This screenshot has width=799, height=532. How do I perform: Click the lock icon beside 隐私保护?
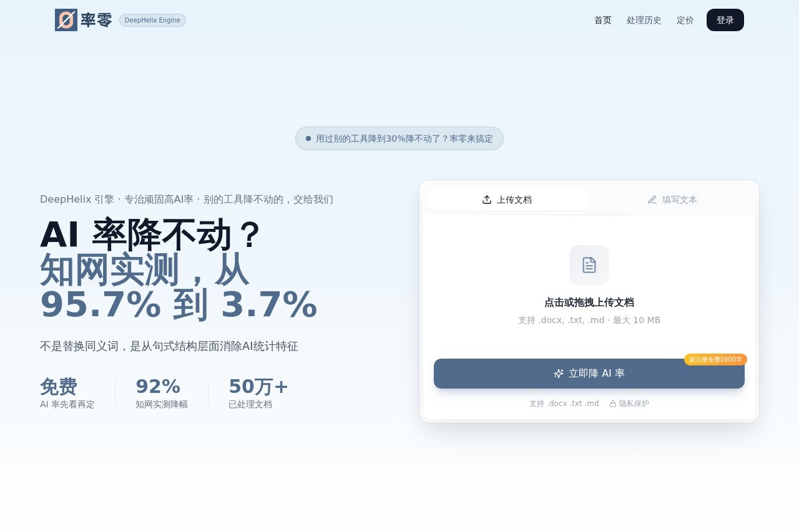click(613, 404)
